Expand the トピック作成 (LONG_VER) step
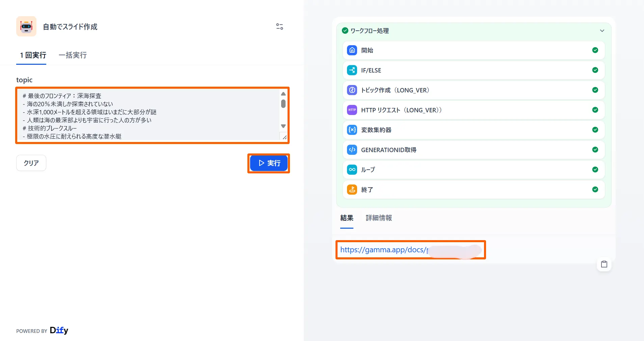Screen dimensions: 644x341 (473, 90)
